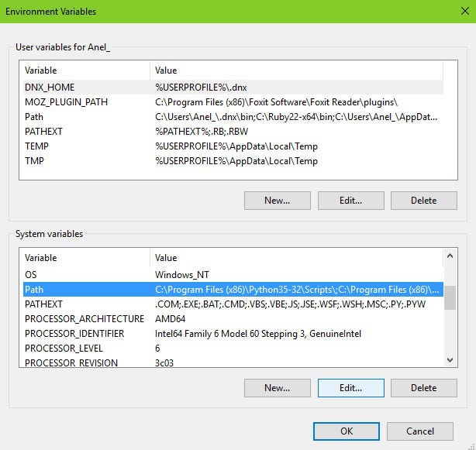The width and height of the screenshot is (476, 450).
Task: Click system variables scrollbar up arrow
Action: click(450, 256)
